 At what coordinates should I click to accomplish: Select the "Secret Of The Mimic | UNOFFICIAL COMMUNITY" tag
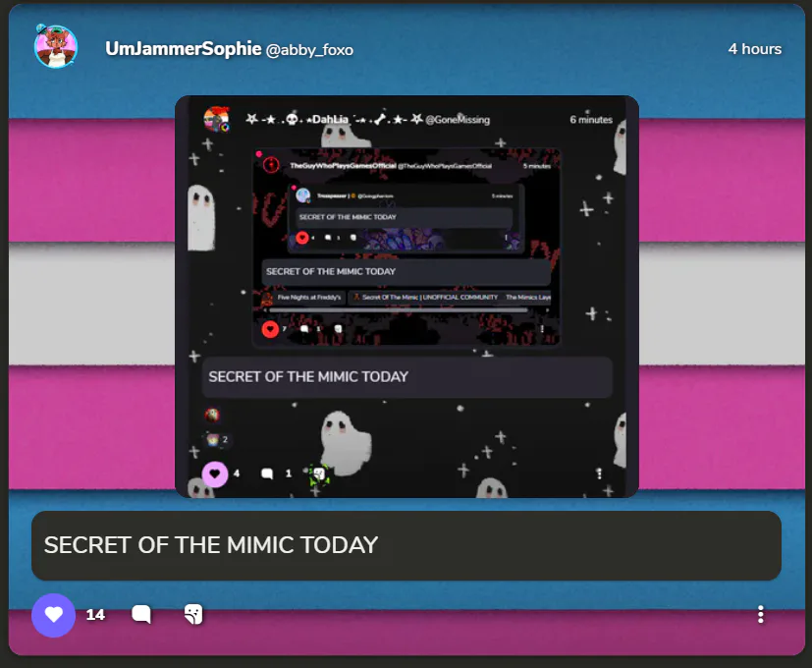tap(424, 297)
